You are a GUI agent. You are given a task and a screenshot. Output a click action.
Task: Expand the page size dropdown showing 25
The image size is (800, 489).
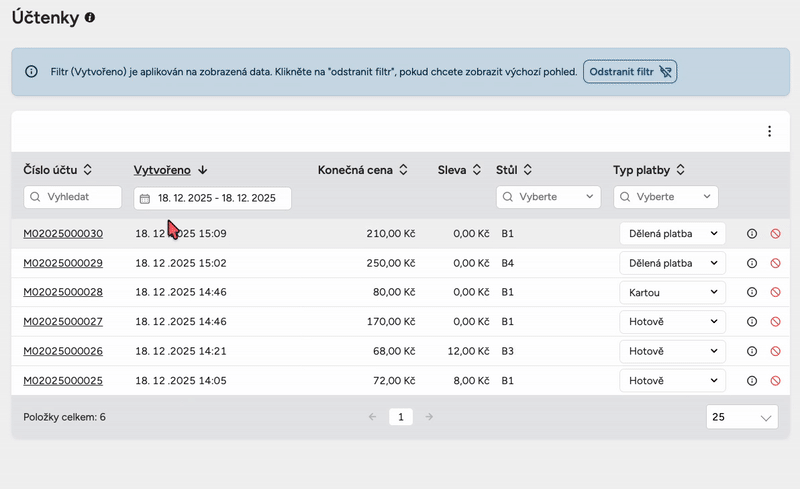(741, 417)
